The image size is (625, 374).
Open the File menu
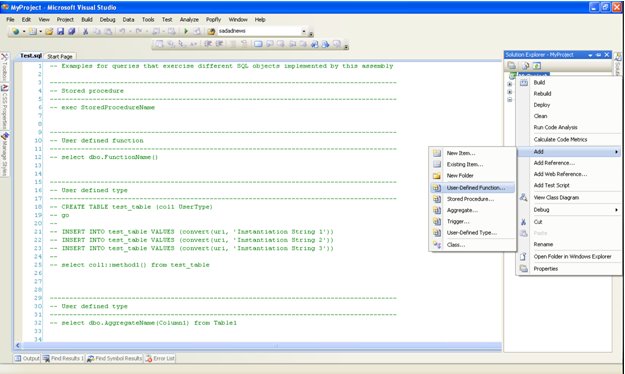10,19
